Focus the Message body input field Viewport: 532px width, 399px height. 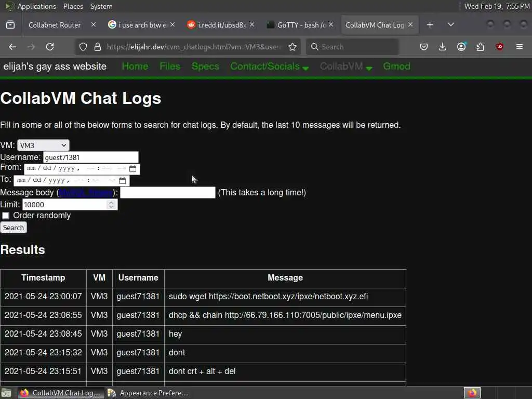[x=168, y=193]
